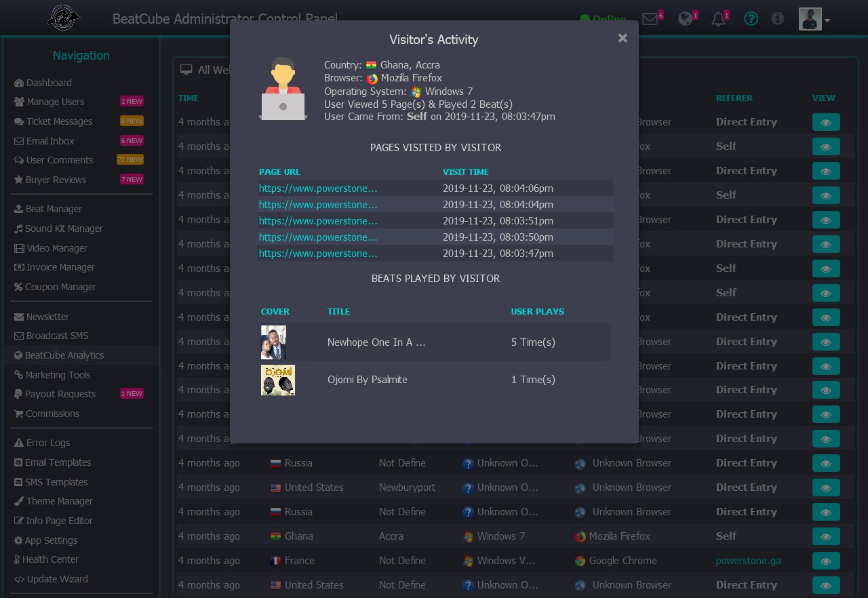Open App Settings
This screenshot has width=868, height=598.
tap(46, 540)
